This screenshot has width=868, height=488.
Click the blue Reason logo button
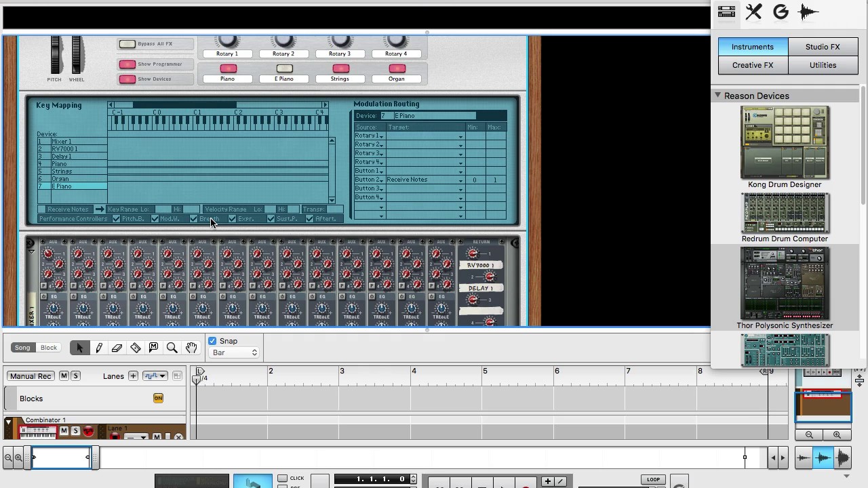[253, 481]
